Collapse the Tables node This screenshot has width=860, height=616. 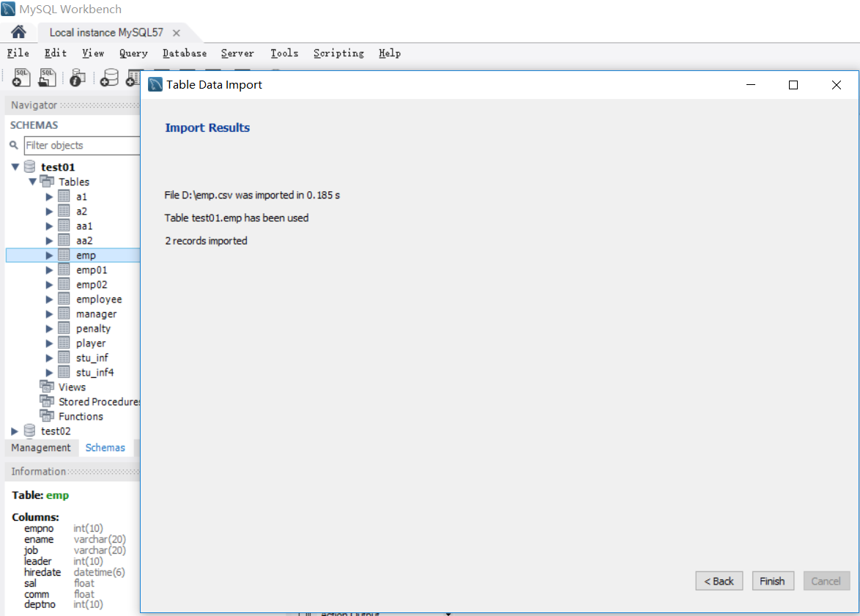coord(32,182)
